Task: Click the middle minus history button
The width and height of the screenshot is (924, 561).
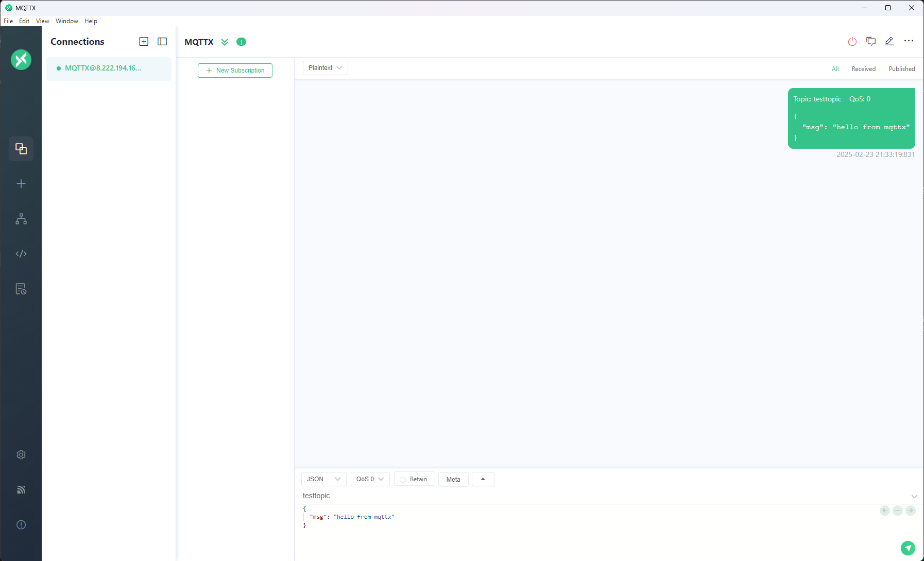Action: pos(898,511)
